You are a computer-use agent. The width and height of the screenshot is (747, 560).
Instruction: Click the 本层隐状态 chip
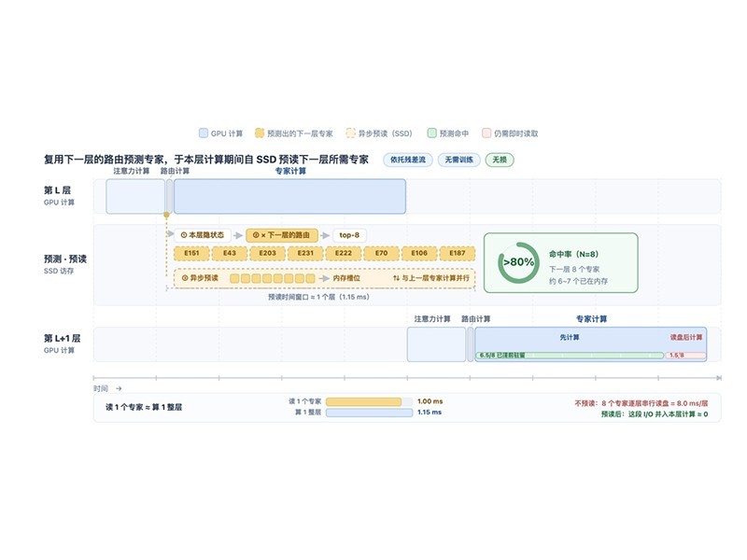coord(203,235)
